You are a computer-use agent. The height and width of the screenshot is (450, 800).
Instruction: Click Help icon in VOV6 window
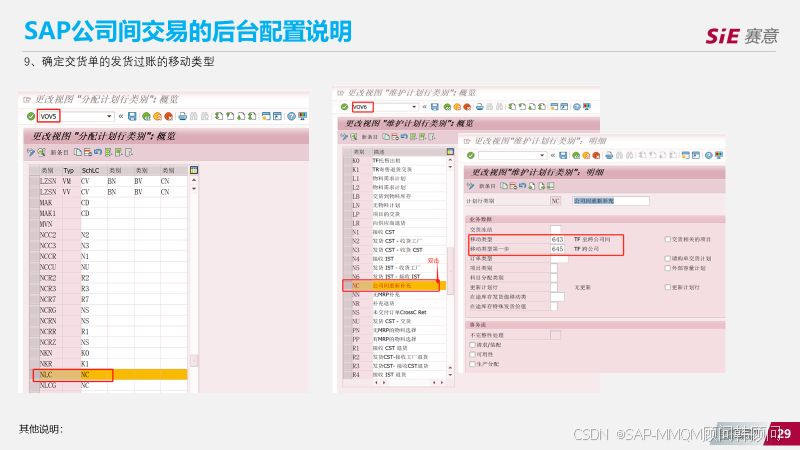(x=577, y=107)
